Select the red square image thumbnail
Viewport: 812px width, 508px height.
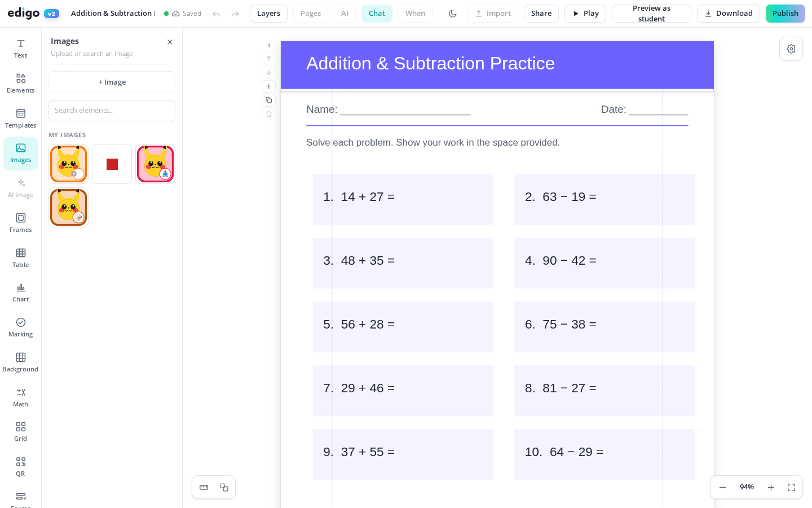coord(112,164)
